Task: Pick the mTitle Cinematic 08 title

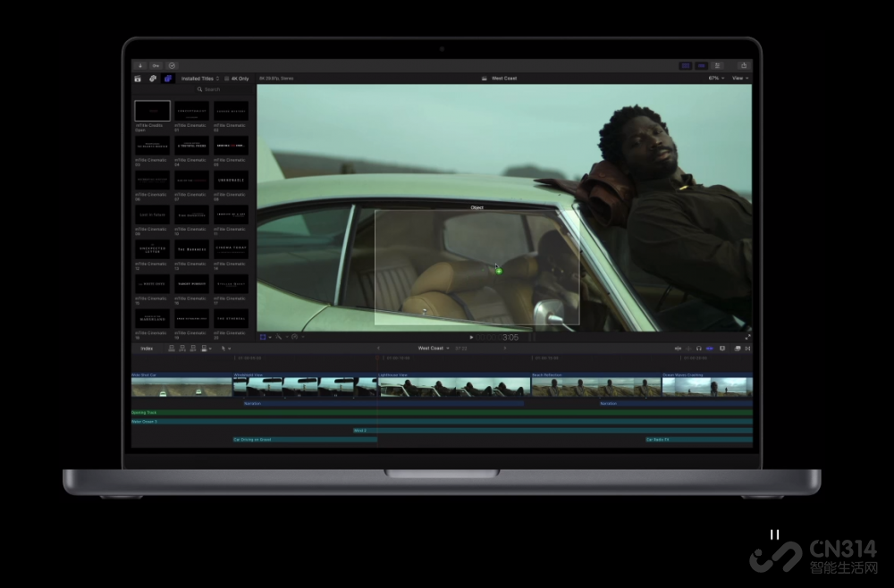Action: point(231,180)
